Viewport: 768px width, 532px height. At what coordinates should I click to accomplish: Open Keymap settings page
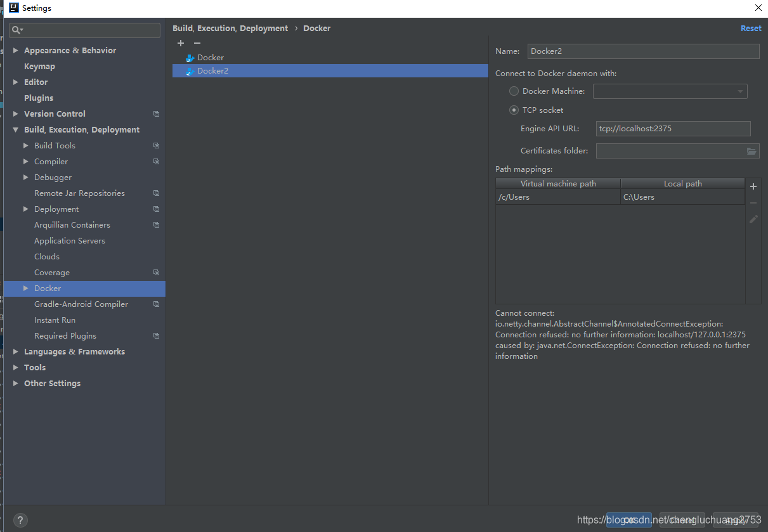(x=39, y=67)
